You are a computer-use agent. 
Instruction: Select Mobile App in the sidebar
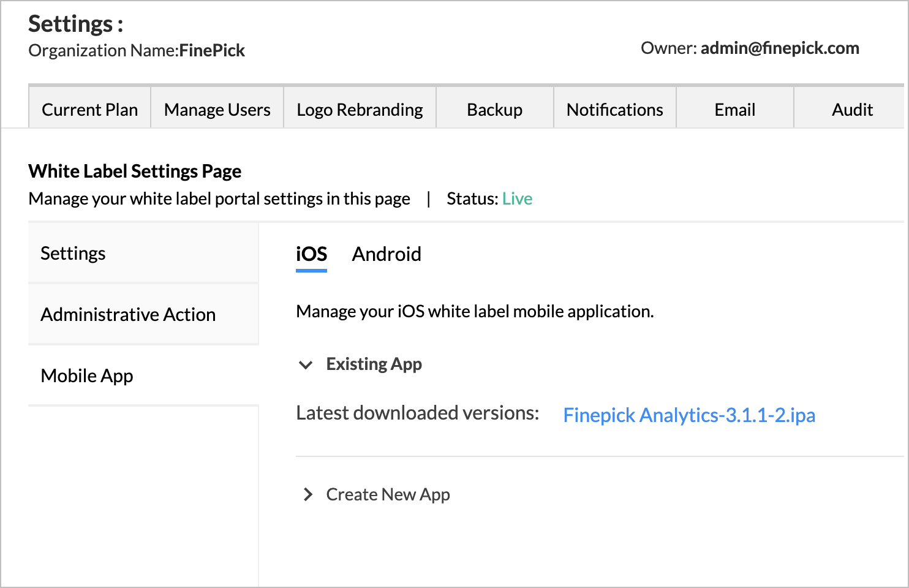[143, 375]
